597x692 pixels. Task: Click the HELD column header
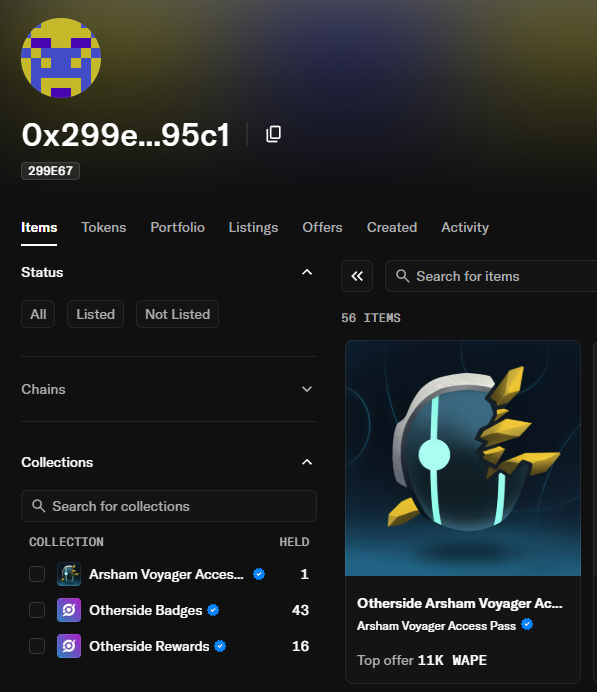click(x=294, y=542)
